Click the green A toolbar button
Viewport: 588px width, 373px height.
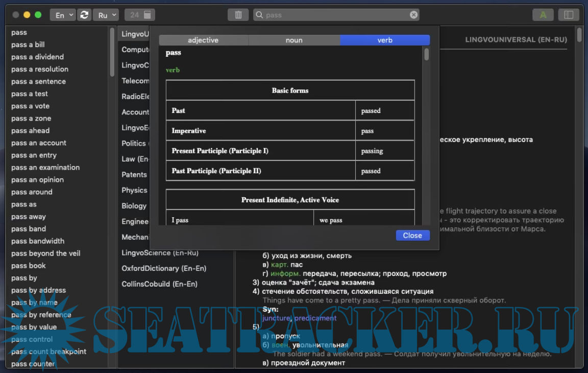click(543, 15)
